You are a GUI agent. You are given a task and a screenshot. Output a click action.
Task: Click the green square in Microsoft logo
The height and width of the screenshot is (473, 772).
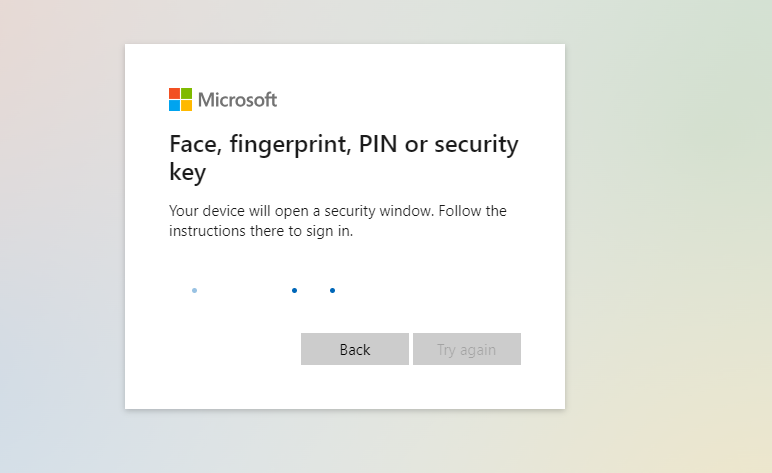(x=187, y=93)
